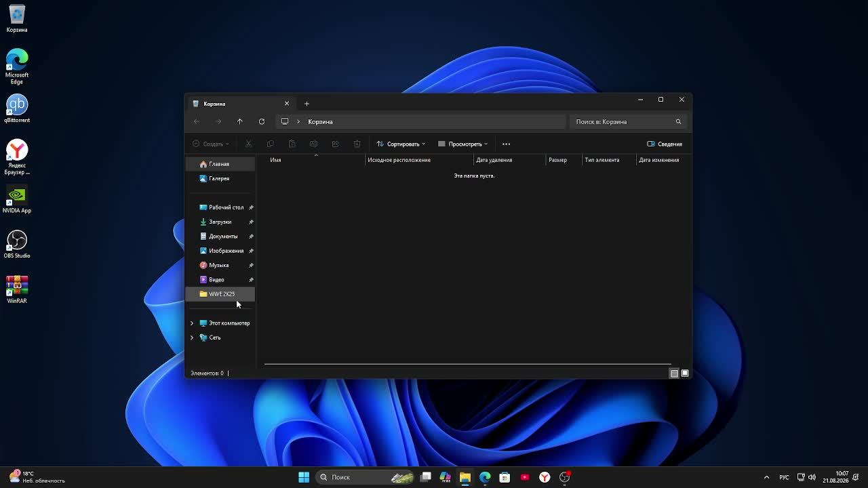Open Task View from the taskbar
Image resolution: width=868 pixels, height=488 pixels.
tap(426, 477)
